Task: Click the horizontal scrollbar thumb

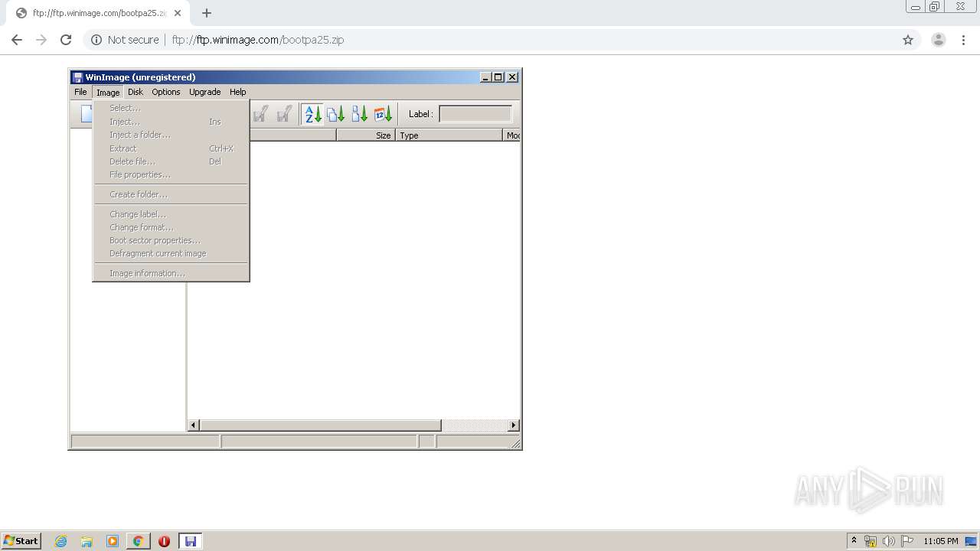Action: (320, 425)
